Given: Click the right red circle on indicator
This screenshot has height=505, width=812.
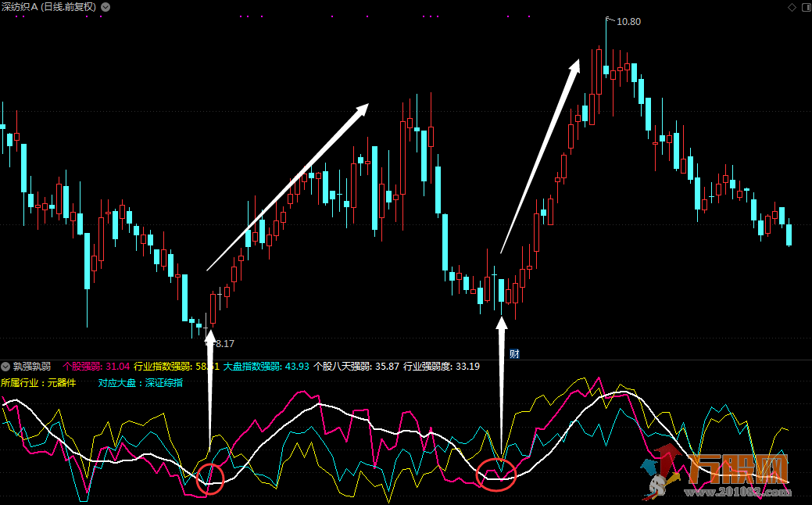Looking at the screenshot, I should tap(496, 475).
